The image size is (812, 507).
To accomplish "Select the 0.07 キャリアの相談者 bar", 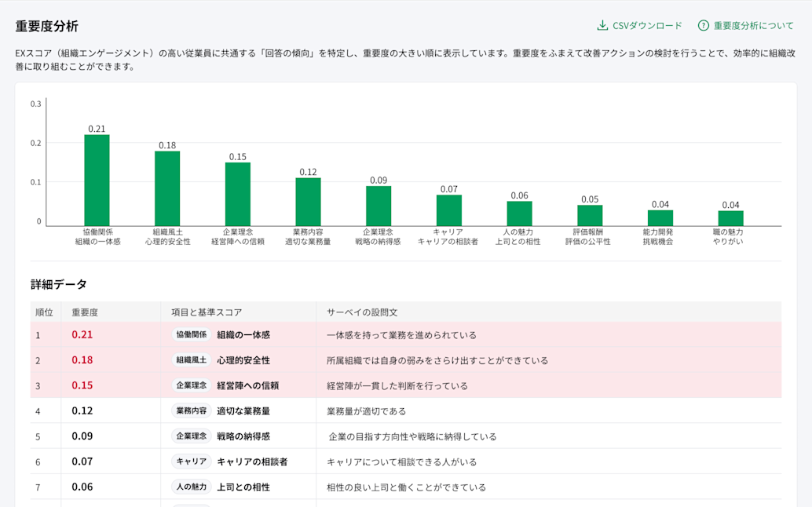I will (x=449, y=210).
